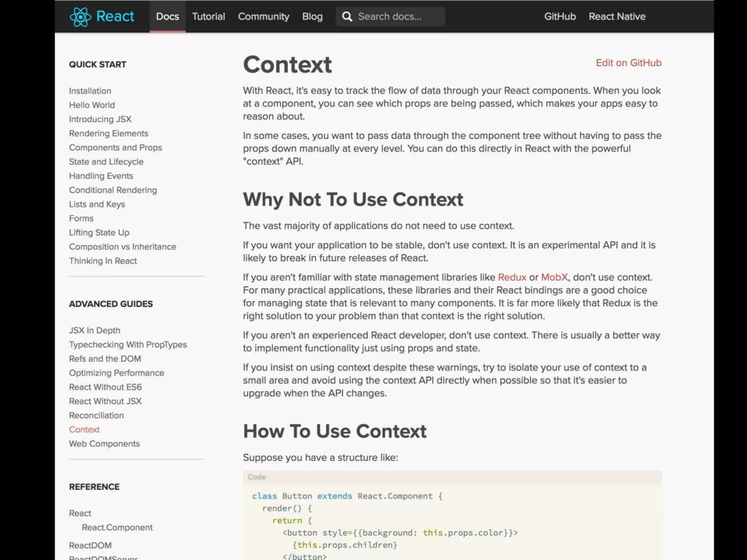Viewport: 747px width, 560px height.
Task: Click the QUICK START section header
Action: click(x=98, y=65)
